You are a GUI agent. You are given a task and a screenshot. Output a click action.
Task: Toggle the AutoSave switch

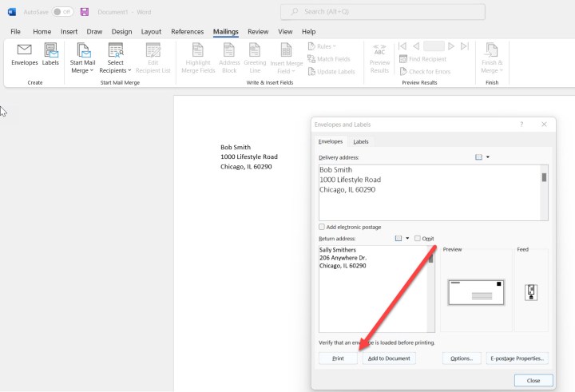tap(62, 12)
